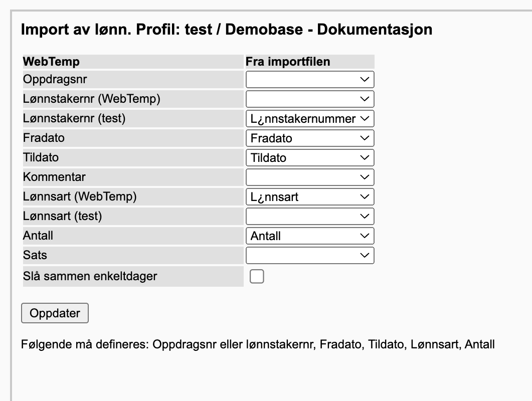Click the Kommentar row label
Viewport: 532px width, 401px height.
(54, 177)
